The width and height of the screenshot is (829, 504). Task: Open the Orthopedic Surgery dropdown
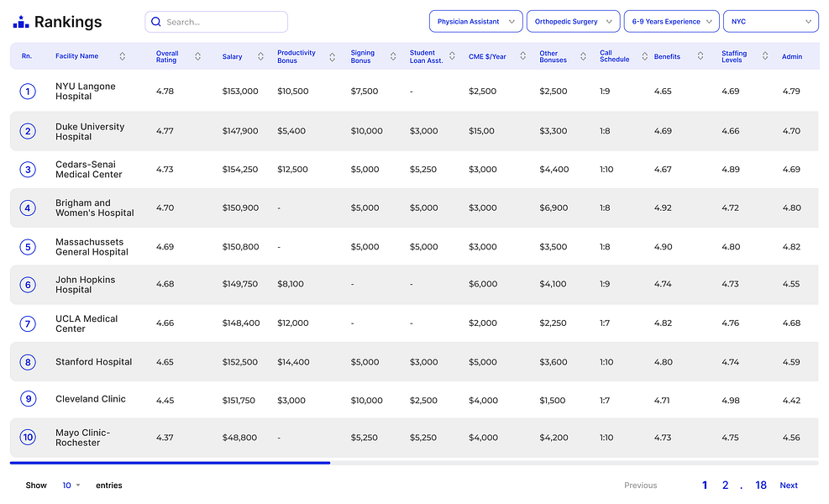573,22
